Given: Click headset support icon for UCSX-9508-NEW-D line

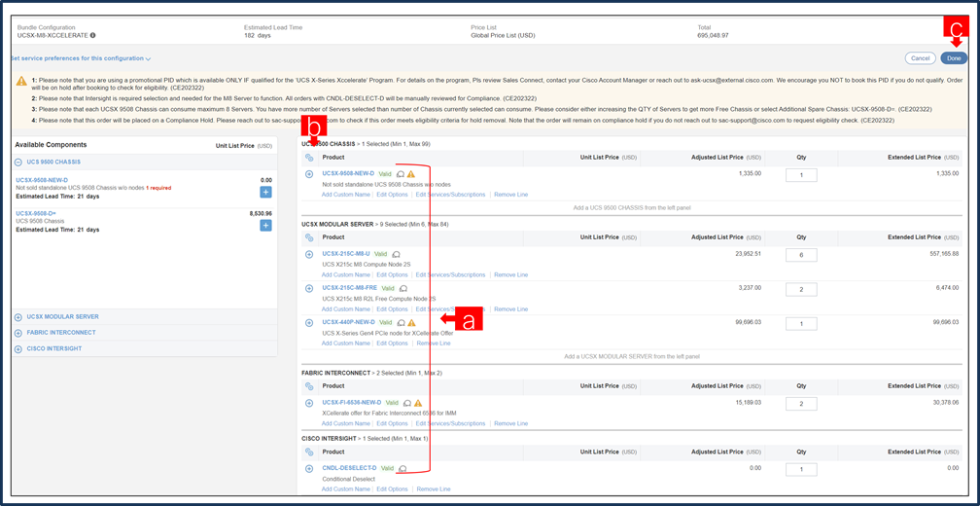Looking at the screenshot, I should pos(401,174).
